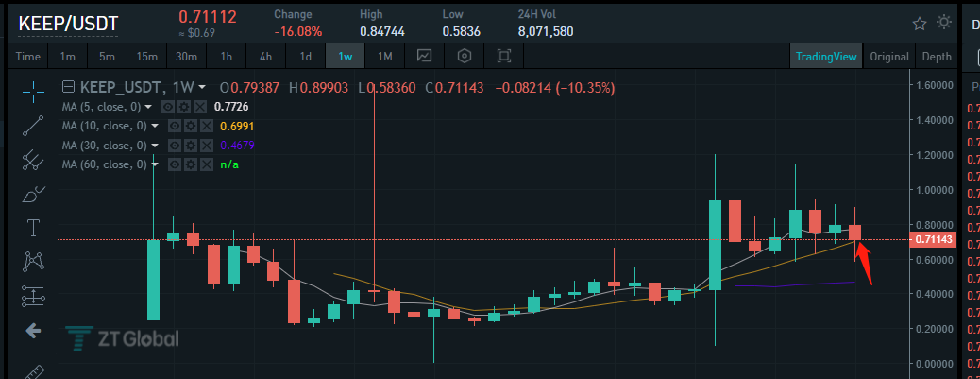Viewport: 980px width, 379px height.
Task: Open settings for MA 60 indicator
Action: click(192, 165)
